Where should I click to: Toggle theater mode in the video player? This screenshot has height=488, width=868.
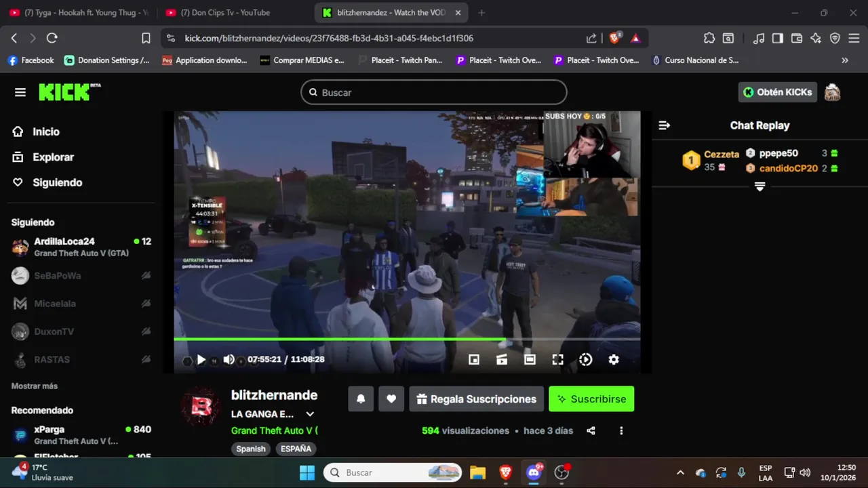coord(530,360)
